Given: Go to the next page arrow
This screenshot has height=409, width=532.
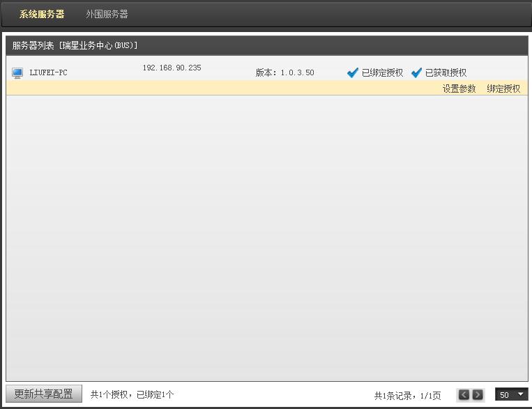Looking at the screenshot, I should [478, 395].
